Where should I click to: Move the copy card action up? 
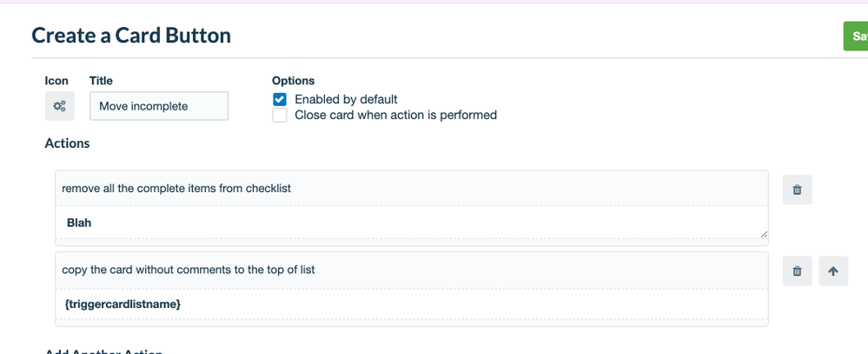pyautogui.click(x=833, y=271)
